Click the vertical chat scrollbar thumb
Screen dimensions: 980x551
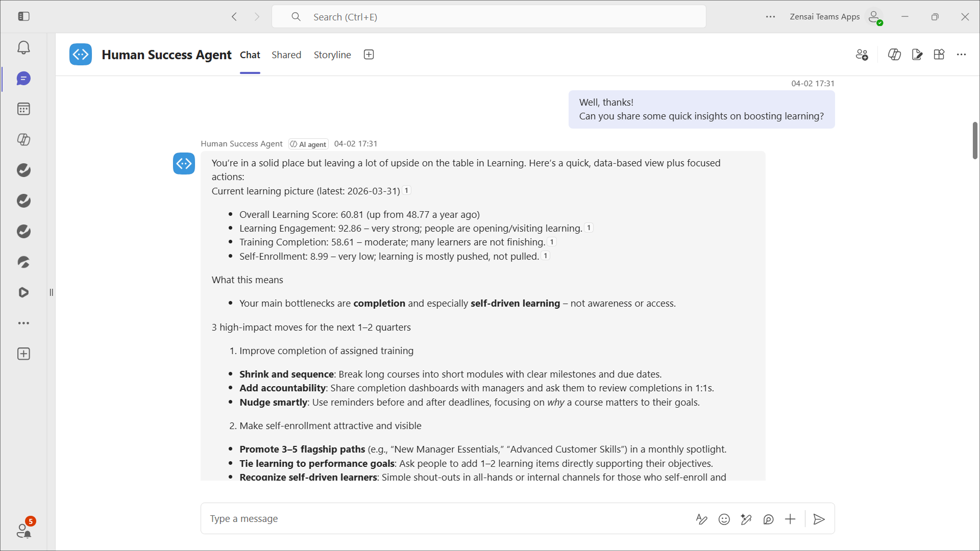coord(974,141)
